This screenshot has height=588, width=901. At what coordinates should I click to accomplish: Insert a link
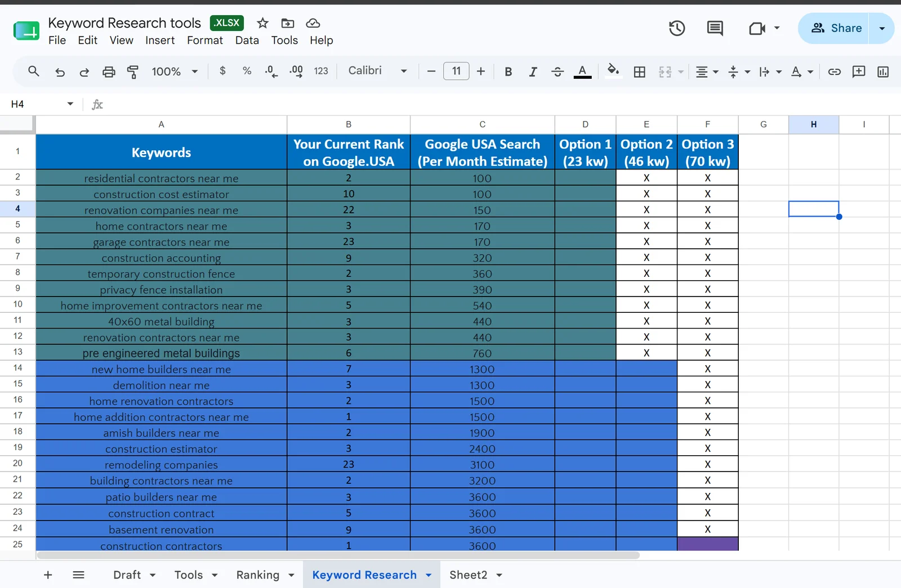tap(835, 71)
